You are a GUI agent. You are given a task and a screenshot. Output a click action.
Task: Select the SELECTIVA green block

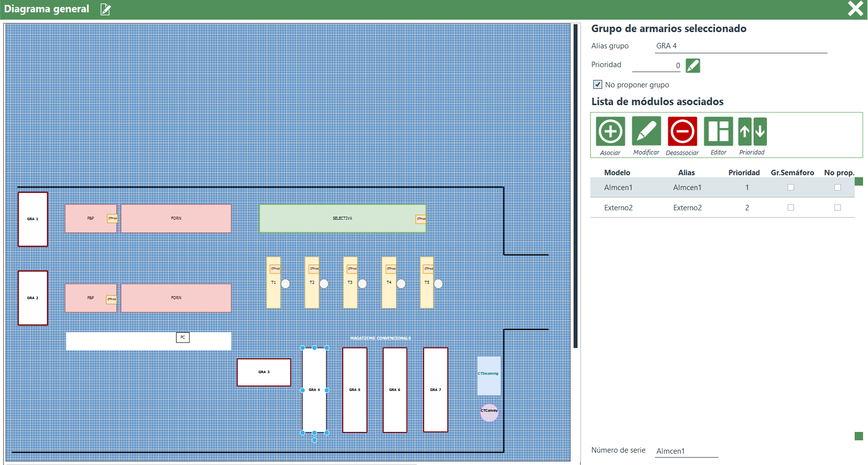[x=342, y=218]
